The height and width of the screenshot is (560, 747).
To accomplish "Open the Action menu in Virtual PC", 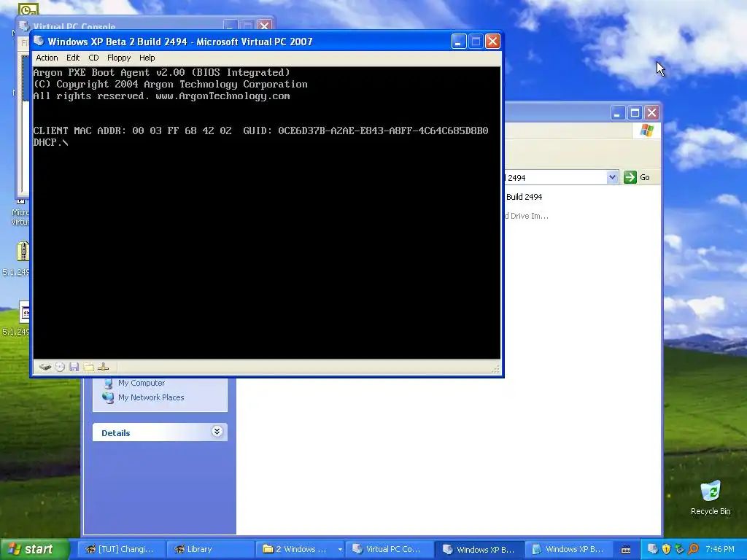I will [47, 58].
